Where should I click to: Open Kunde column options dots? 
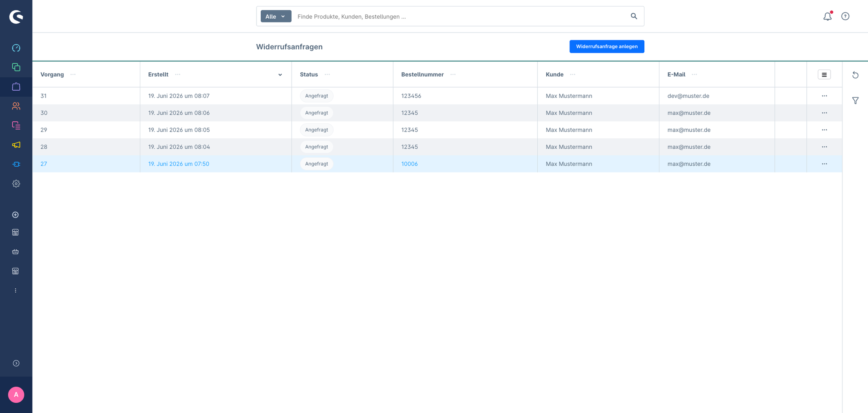pyautogui.click(x=573, y=75)
